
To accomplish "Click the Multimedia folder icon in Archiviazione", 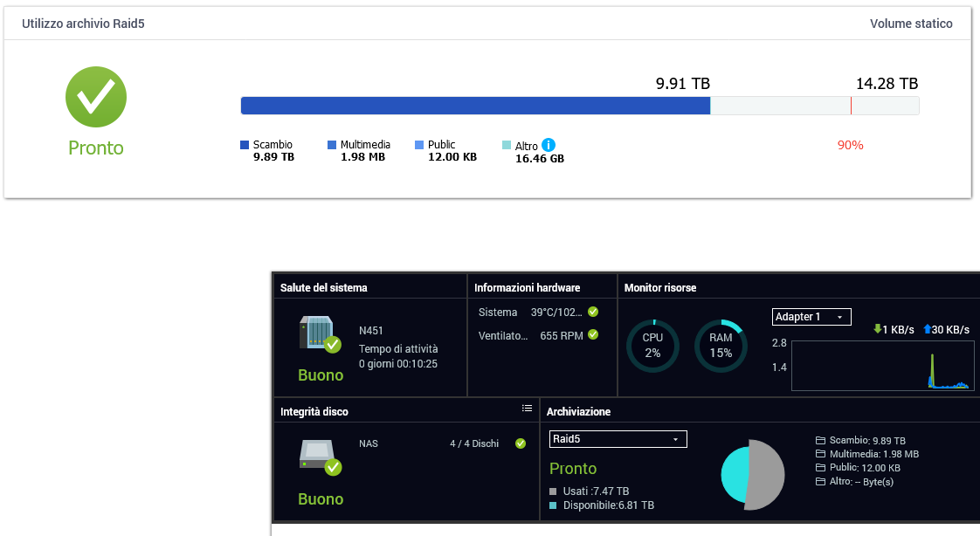I will [820, 454].
